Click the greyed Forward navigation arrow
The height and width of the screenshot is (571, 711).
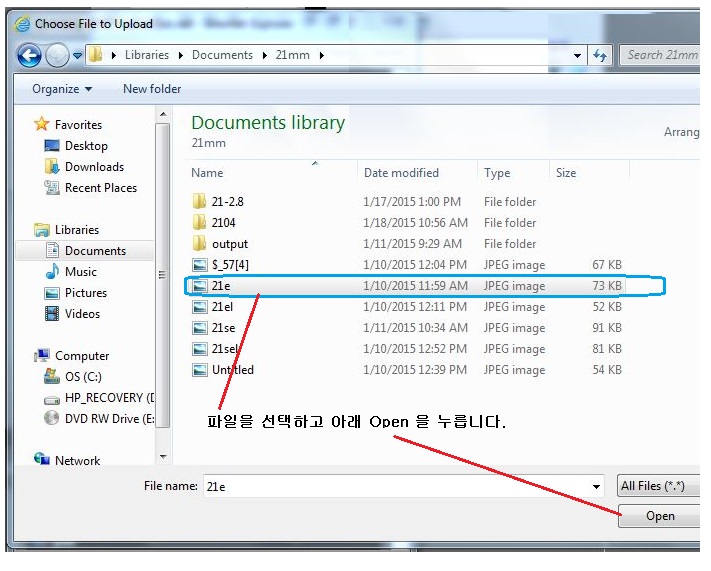point(58,55)
